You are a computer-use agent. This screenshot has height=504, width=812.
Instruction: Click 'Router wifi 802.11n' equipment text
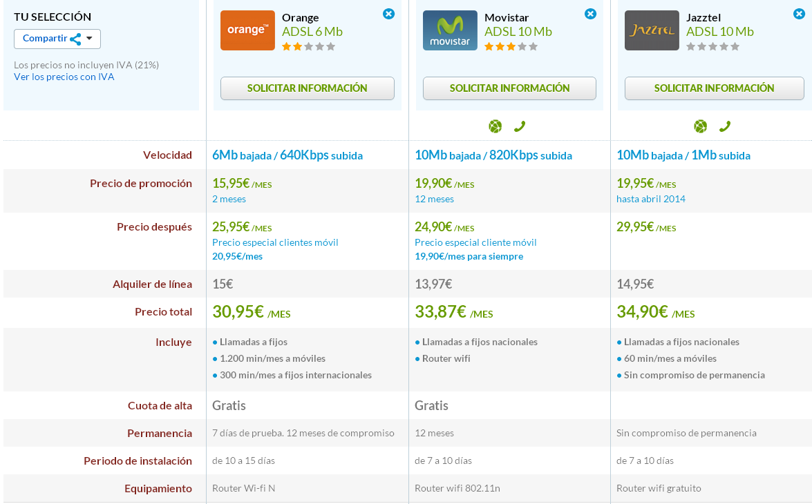pyautogui.click(x=457, y=488)
